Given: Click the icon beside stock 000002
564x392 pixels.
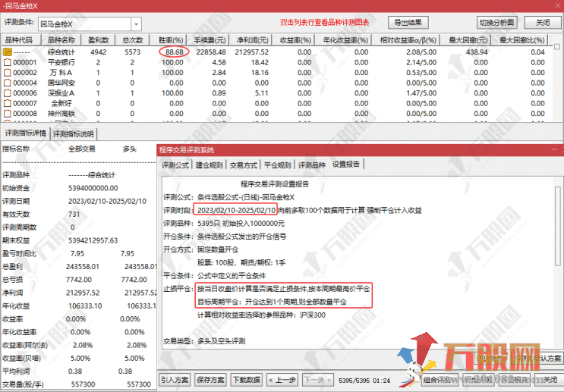Looking at the screenshot, I should tap(7, 73).
